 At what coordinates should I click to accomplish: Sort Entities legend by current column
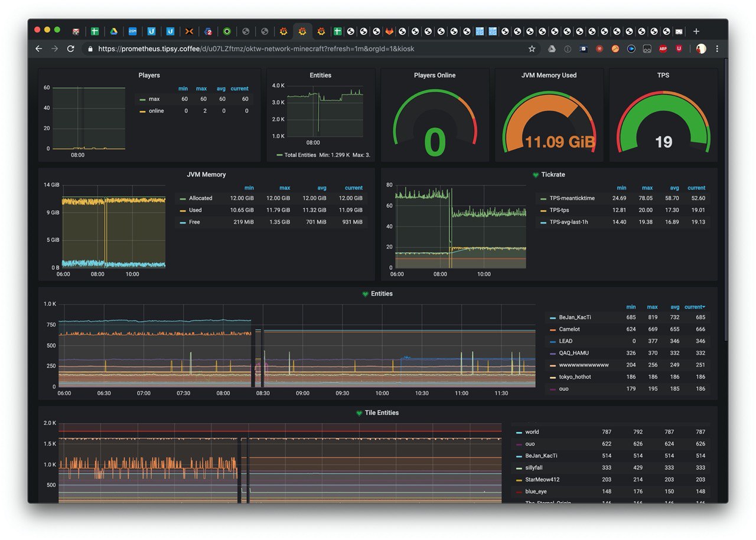coord(695,307)
